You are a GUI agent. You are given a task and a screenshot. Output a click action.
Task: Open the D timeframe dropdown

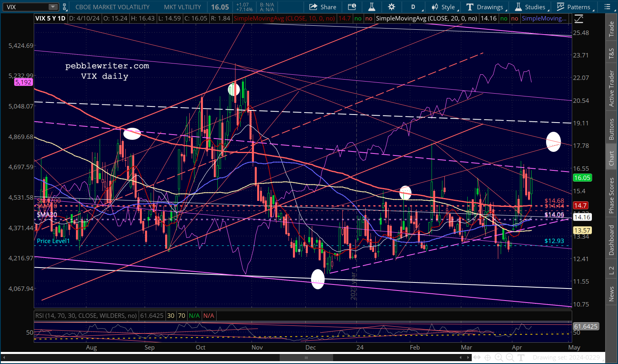(415, 7)
